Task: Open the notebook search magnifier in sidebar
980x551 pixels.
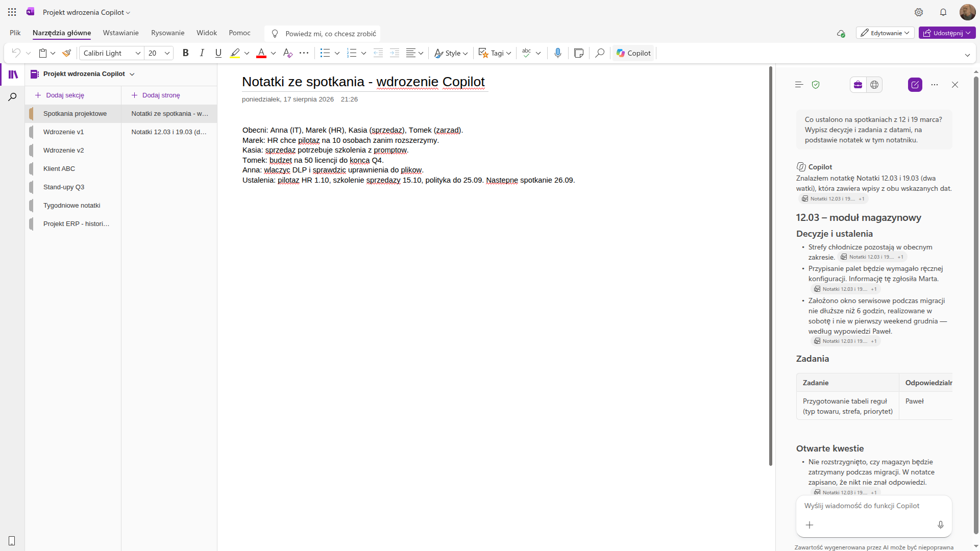Action: click(13, 97)
